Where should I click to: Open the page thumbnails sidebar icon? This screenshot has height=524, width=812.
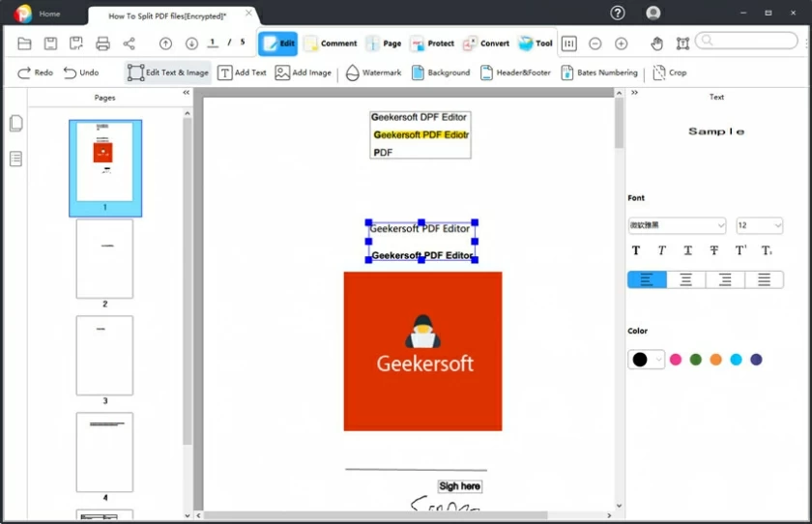(16, 123)
